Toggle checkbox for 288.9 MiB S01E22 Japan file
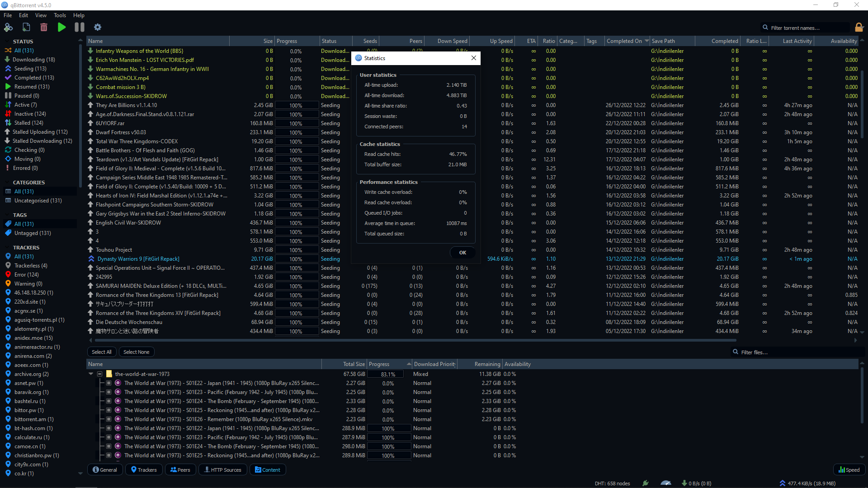Image resolution: width=868 pixels, height=488 pixels. [x=109, y=428]
